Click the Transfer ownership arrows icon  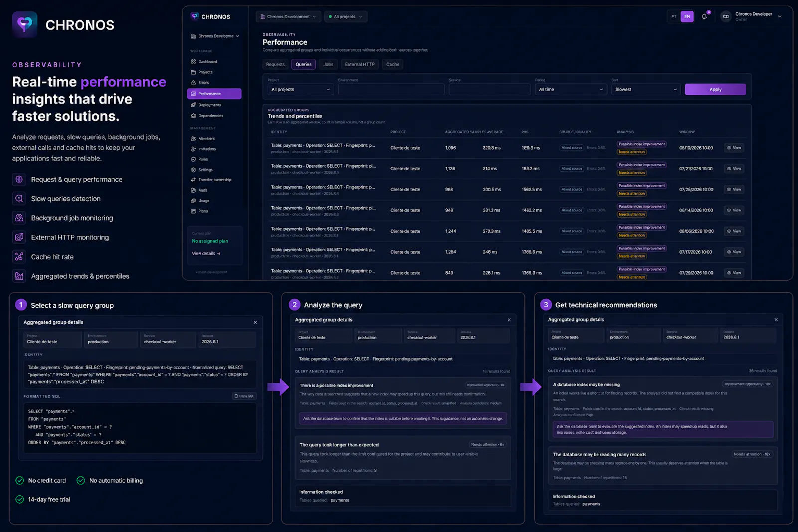tap(193, 180)
